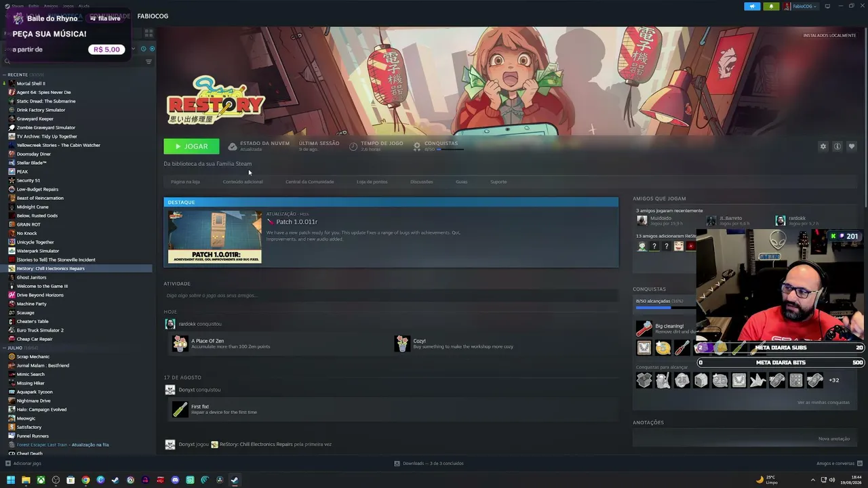
Task: Click the Big cleaning! achievement icon
Action: 644,329
